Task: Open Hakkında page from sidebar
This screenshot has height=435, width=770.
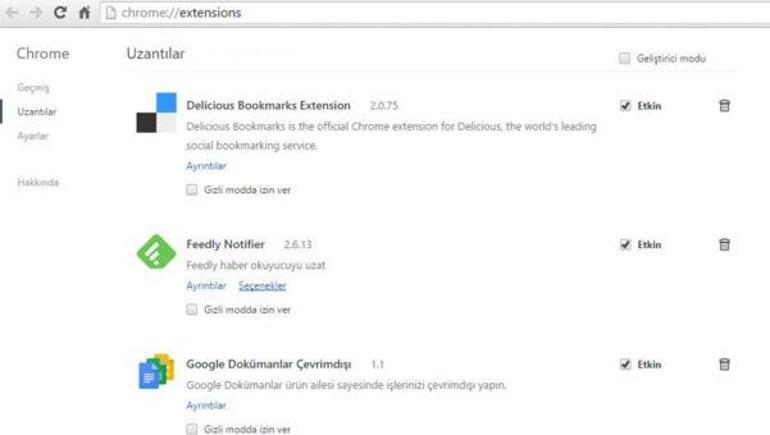Action: [x=38, y=183]
